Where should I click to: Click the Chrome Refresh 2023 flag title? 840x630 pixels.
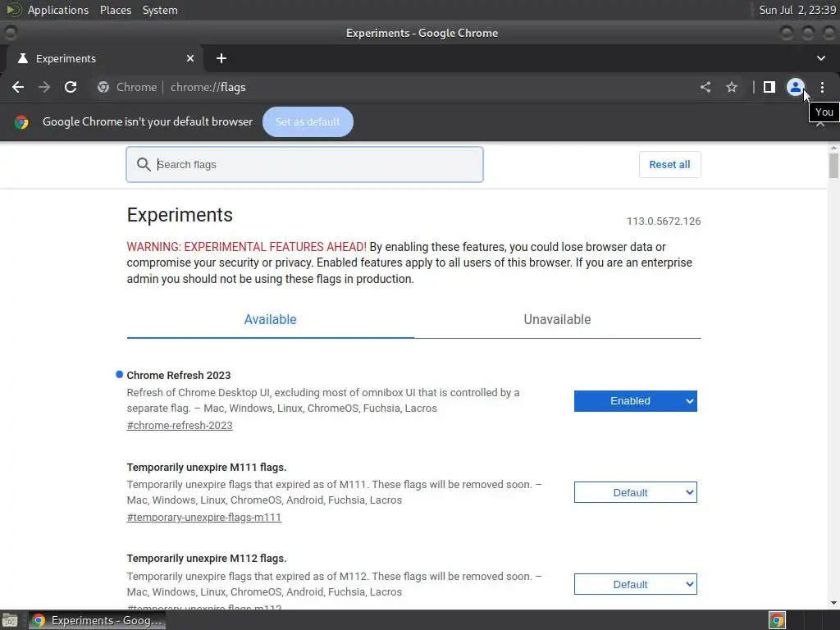click(178, 376)
